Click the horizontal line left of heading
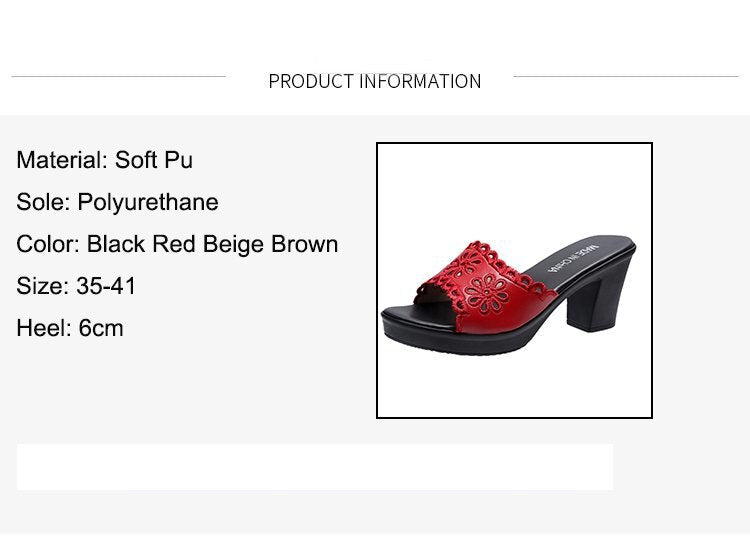 (x=118, y=76)
